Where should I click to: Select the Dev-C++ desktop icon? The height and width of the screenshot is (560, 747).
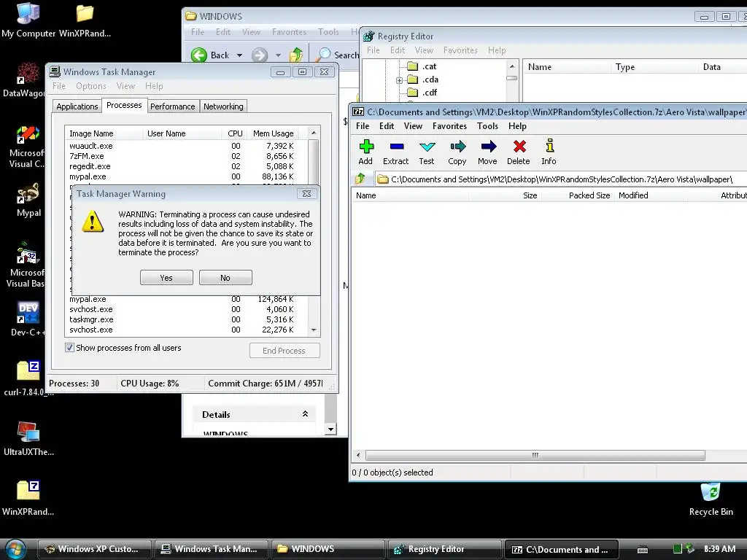(28, 319)
